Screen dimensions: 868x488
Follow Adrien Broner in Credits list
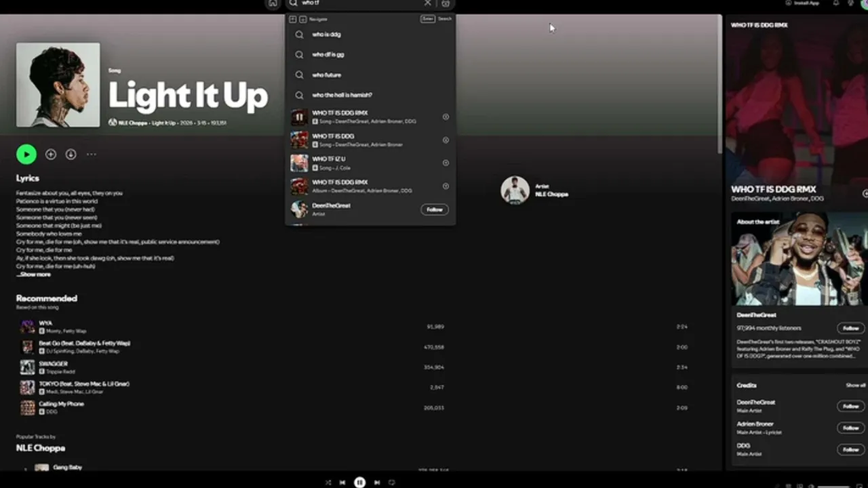(x=850, y=428)
